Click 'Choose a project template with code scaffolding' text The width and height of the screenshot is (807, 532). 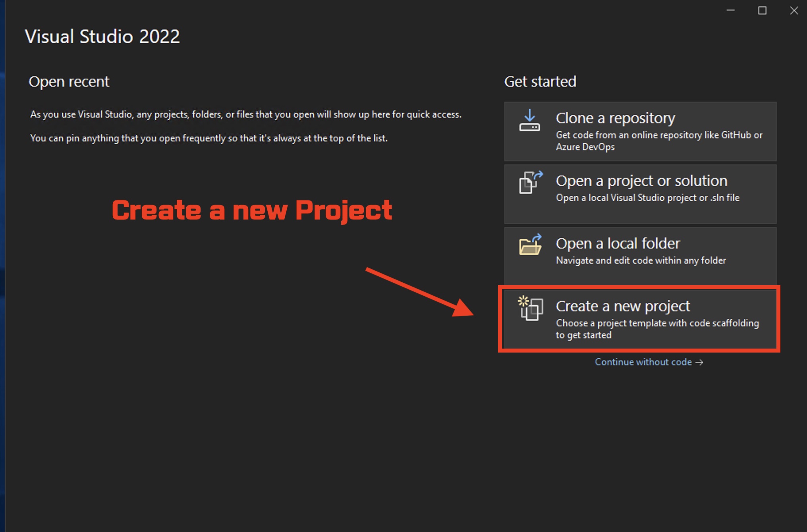click(x=657, y=329)
